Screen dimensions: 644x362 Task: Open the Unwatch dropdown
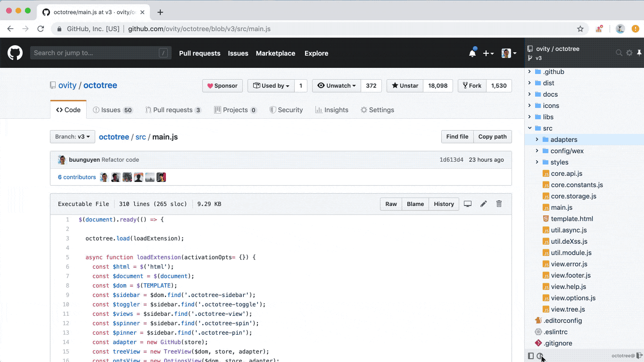(336, 86)
